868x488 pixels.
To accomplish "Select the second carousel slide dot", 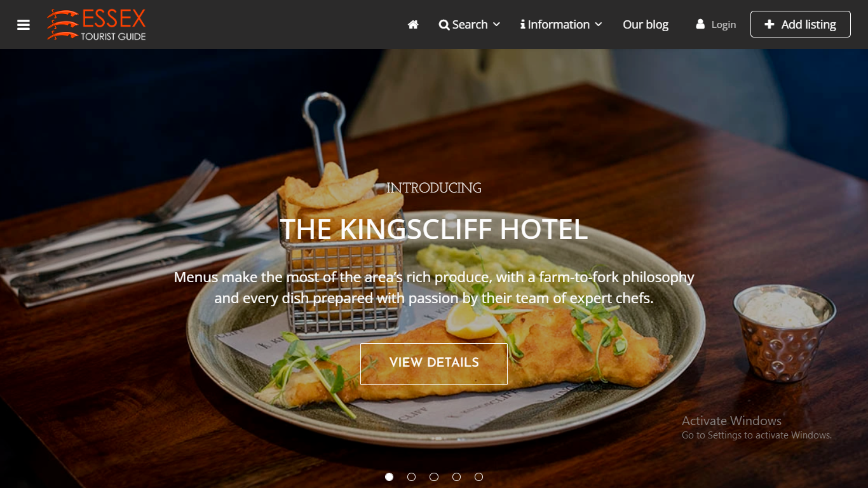I will pyautogui.click(x=412, y=477).
